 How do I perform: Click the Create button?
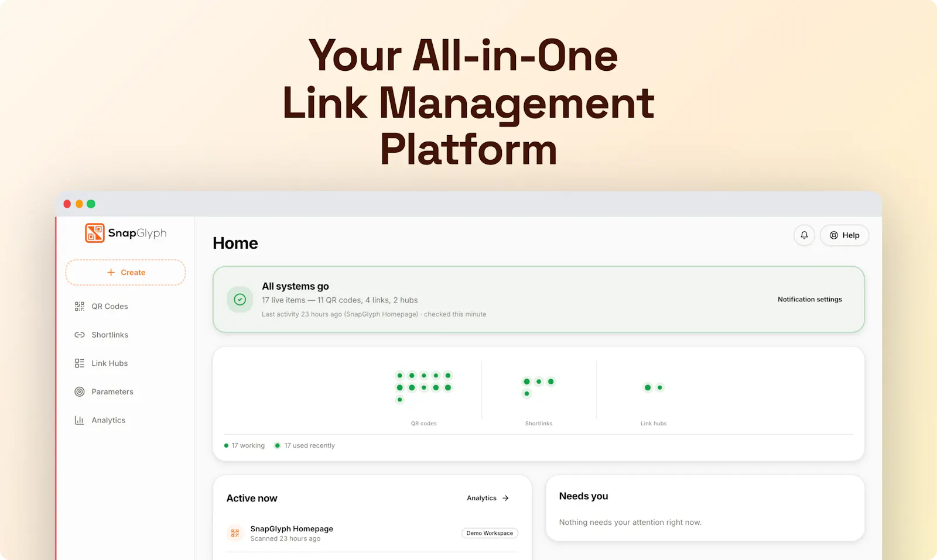pyautogui.click(x=125, y=273)
